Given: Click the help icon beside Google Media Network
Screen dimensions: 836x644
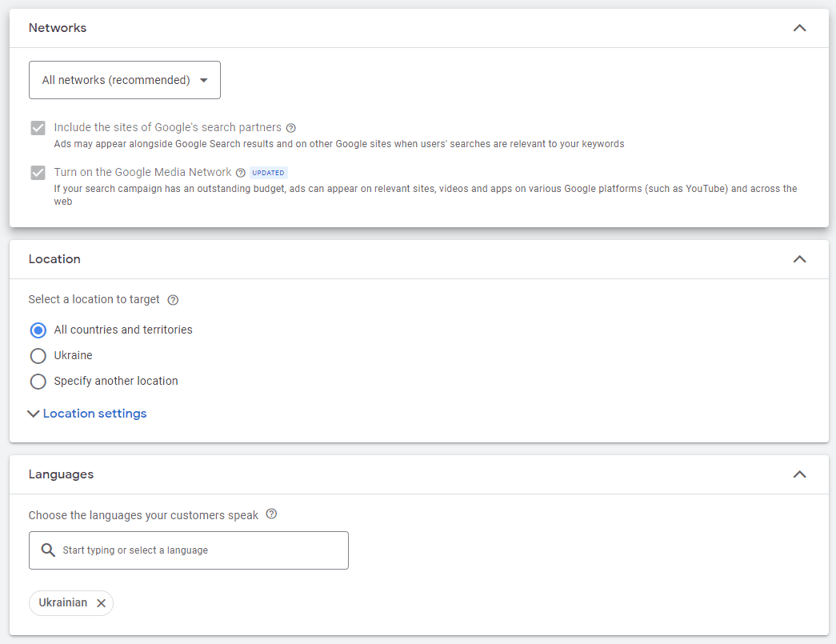Looking at the screenshot, I should [x=241, y=172].
